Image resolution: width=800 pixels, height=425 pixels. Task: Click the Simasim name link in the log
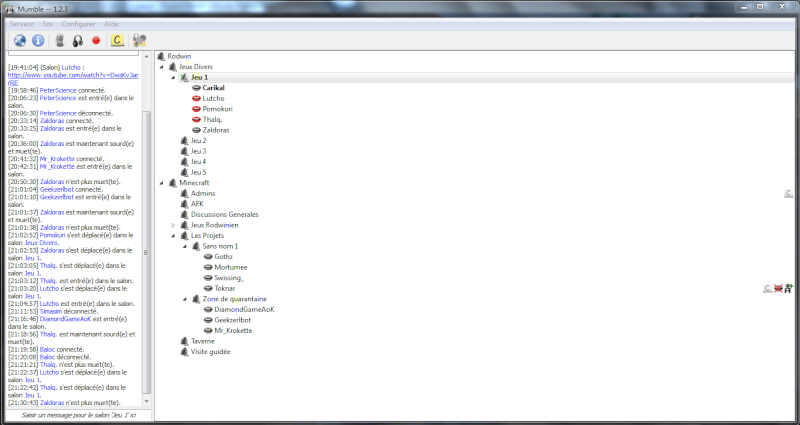click(51, 311)
